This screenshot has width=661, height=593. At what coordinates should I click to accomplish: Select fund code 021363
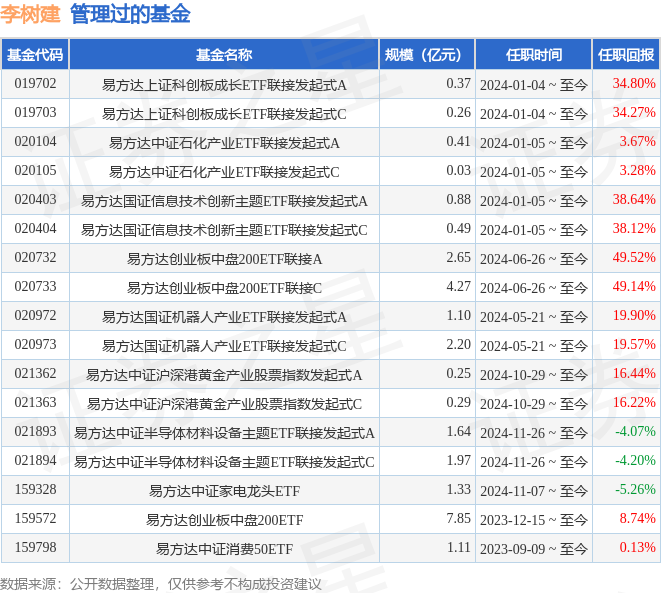tap(35, 402)
